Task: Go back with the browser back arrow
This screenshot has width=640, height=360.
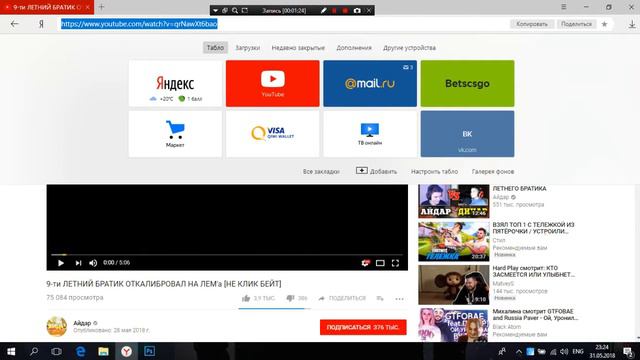Action: click(15, 24)
